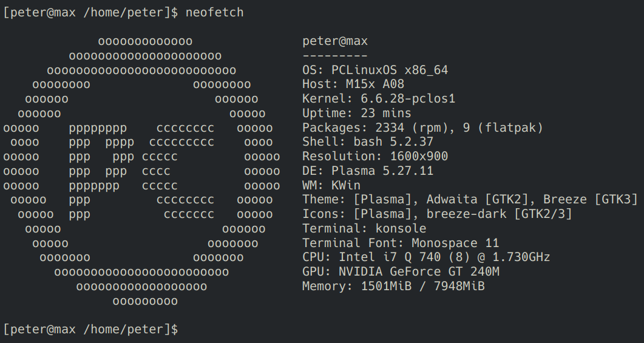The height and width of the screenshot is (343, 644).
Task: Click the WM: KWin line
Action: click(x=331, y=185)
